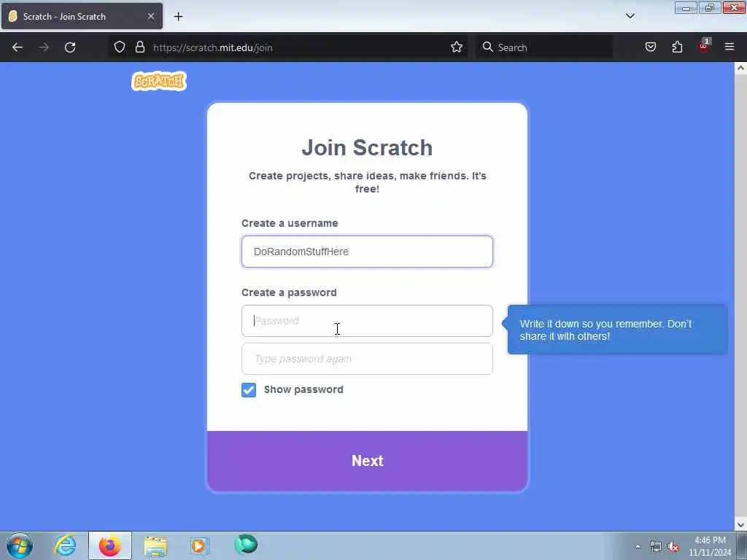
Task: Click the scrollbar up arrow
Action: point(740,68)
